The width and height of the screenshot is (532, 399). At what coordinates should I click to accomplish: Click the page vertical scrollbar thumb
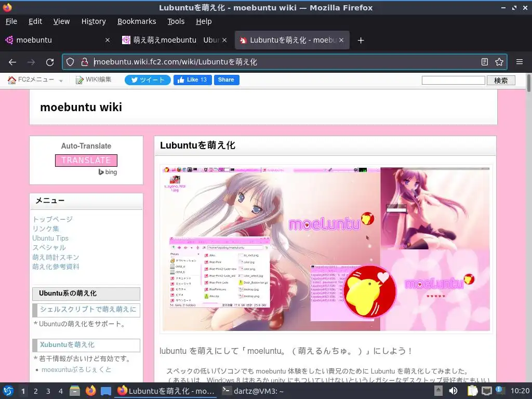528,83
